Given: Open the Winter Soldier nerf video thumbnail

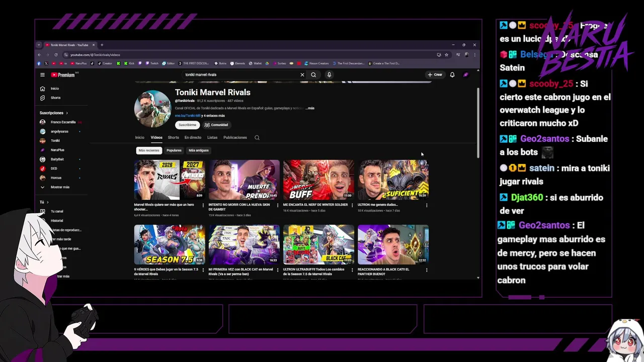Looking at the screenshot, I should coord(318,179).
